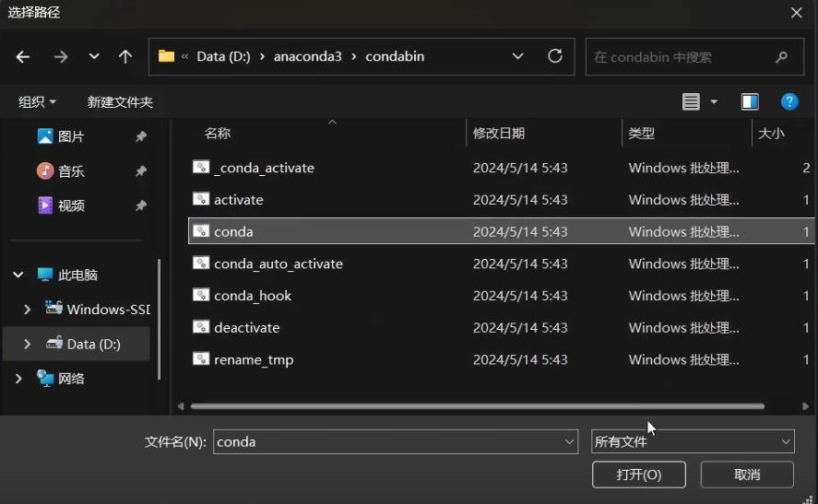
Task: Click scroll-right arrow of file list
Action: pos(805,406)
